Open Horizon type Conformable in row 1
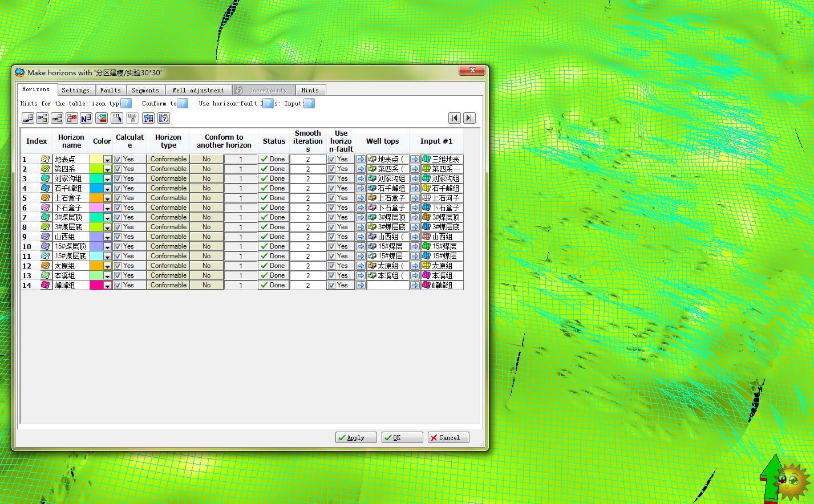Image resolution: width=814 pixels, height=504 pixels. click(x=168, y=159)
